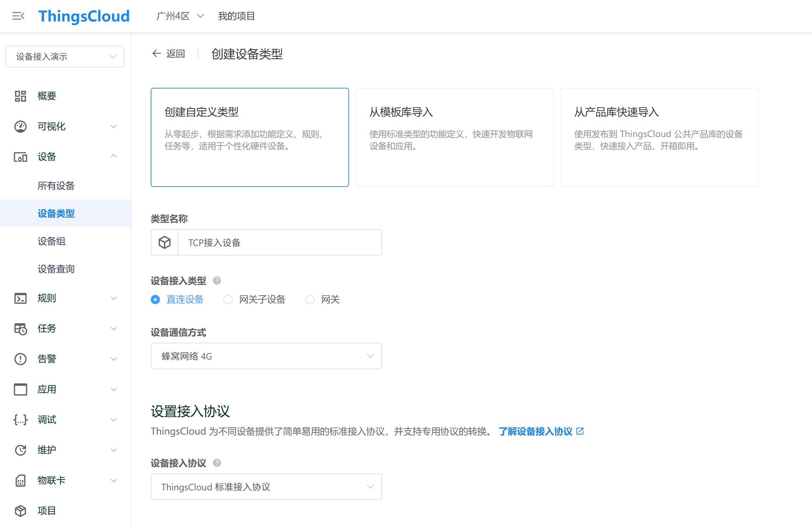Click the ThingsCloud logo
This screenshot has width=812, height=528.
(84, 16)
